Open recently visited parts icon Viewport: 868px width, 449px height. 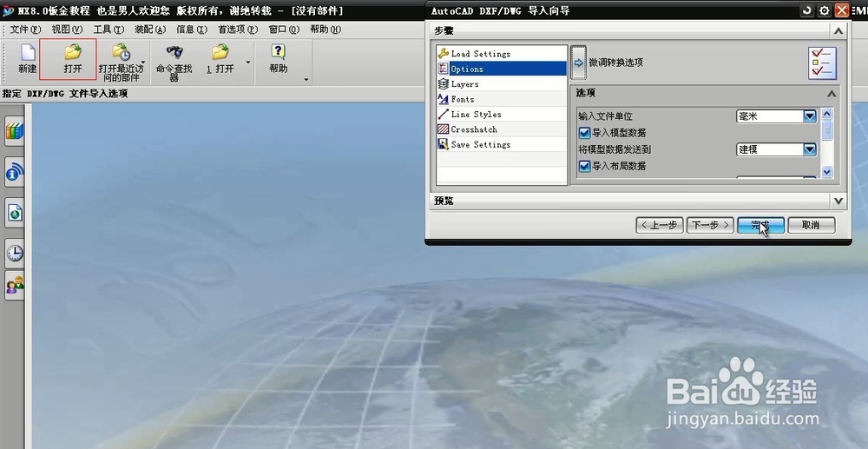120,53
